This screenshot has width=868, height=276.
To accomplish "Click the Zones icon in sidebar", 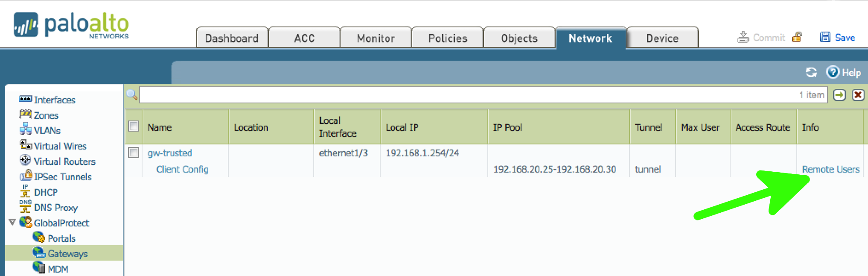I will 25,115.
